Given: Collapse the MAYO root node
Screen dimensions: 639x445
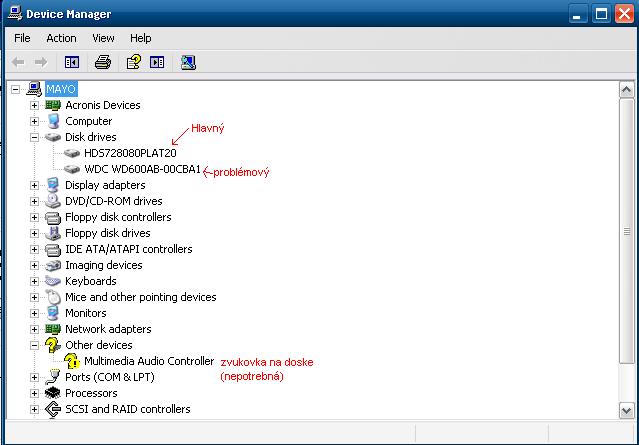Looking at the screenshot, I should [x=15, y=89].
